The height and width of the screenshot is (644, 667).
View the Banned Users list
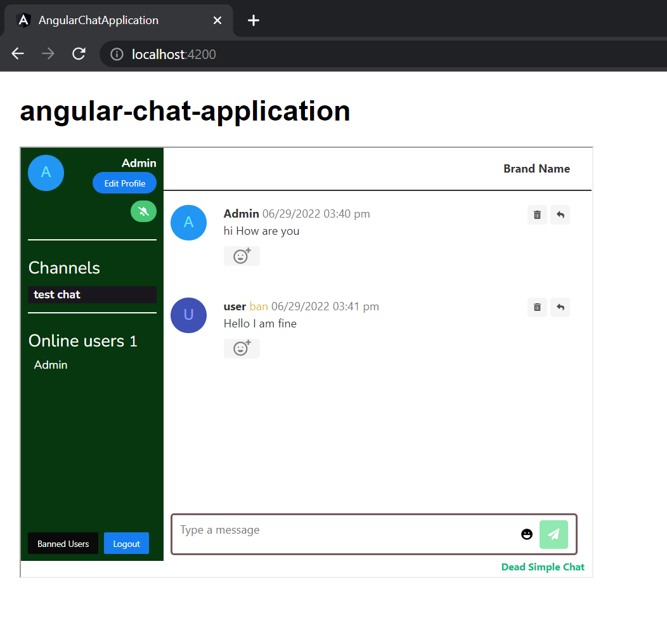coord(63,543)
